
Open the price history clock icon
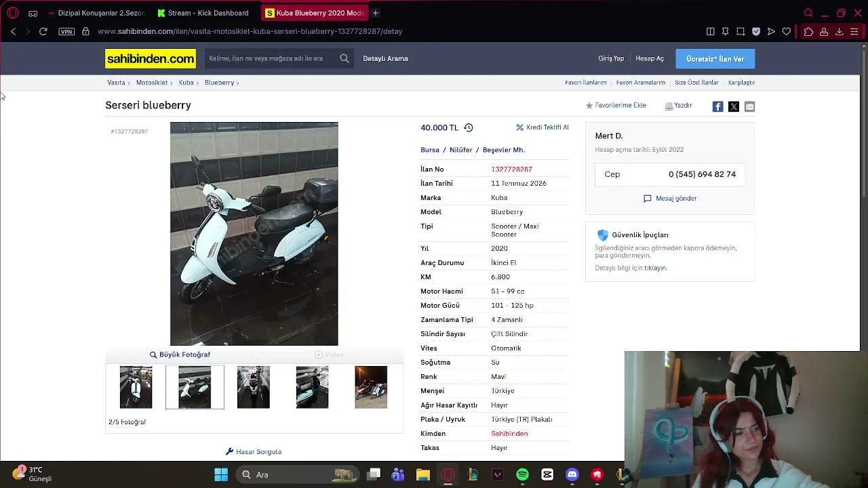(x=468, y=127)
